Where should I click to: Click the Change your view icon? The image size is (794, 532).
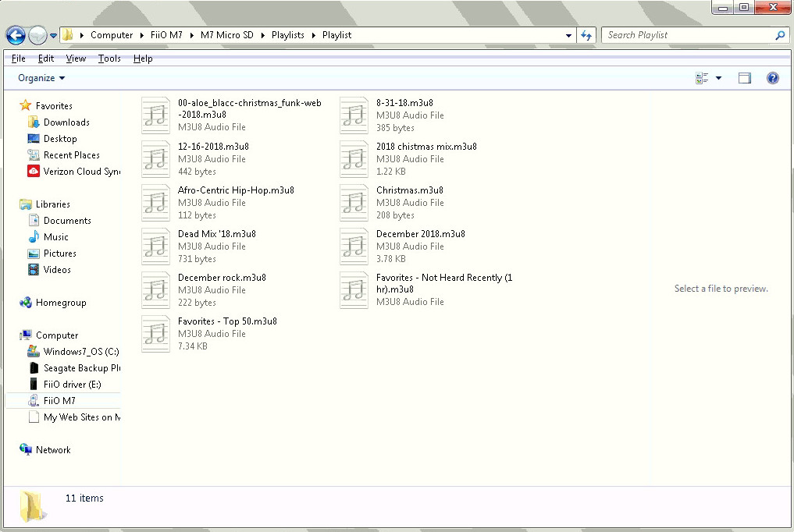pos(701,78)
